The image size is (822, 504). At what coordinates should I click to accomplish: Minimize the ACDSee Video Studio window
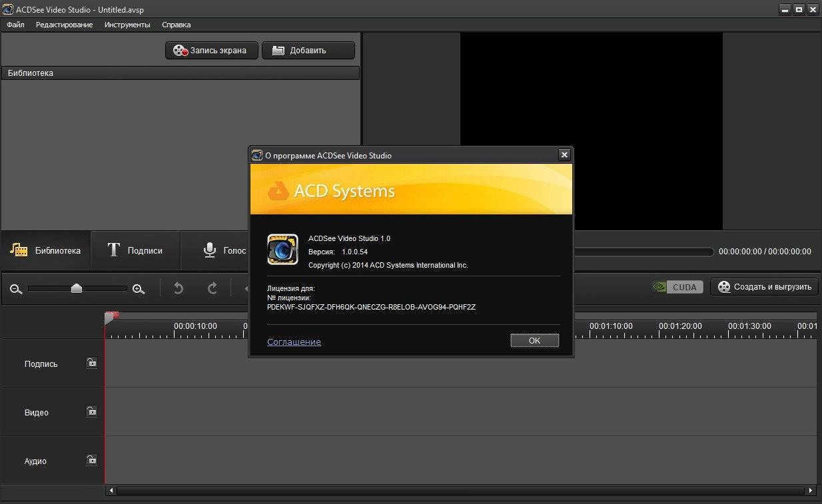point(785,9)
